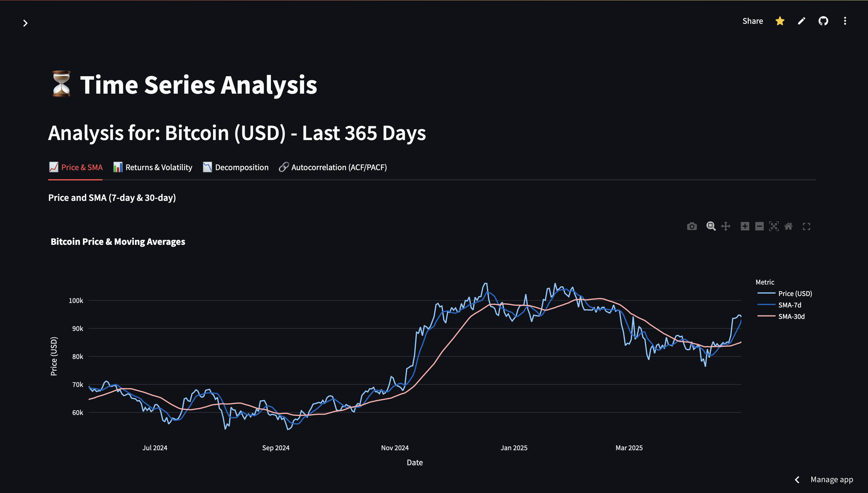Screen dimensions: 868x493
Task: Open the GitHub repository icon
Action: click(823, 21)
